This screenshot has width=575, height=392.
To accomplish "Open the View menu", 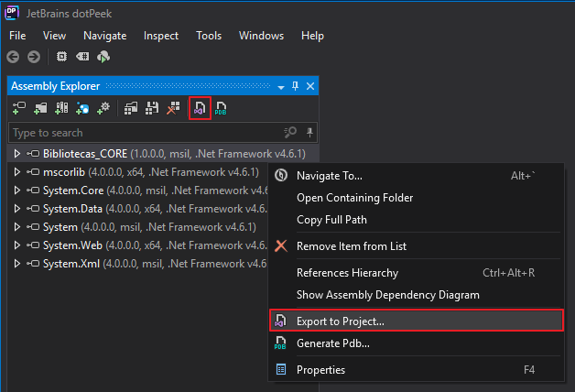I will coord(54,36).
